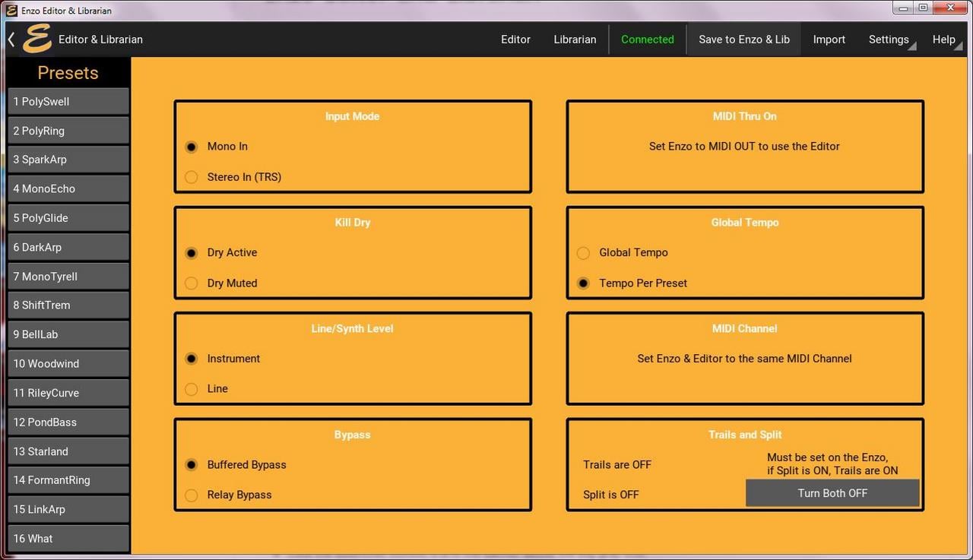The height and width of the screenshot is (560, 973).
Task: Load preset 8 ShiftTrem
Action: tap(68, 305)
